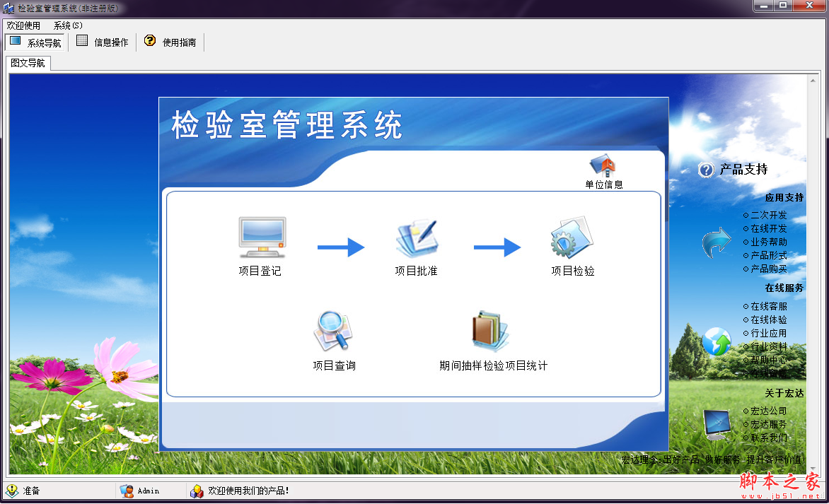Image resolution: width=829 pixels, height=504 pixels.
Task: Click the 准备 status bar icon
Action: tap(13, 491)
